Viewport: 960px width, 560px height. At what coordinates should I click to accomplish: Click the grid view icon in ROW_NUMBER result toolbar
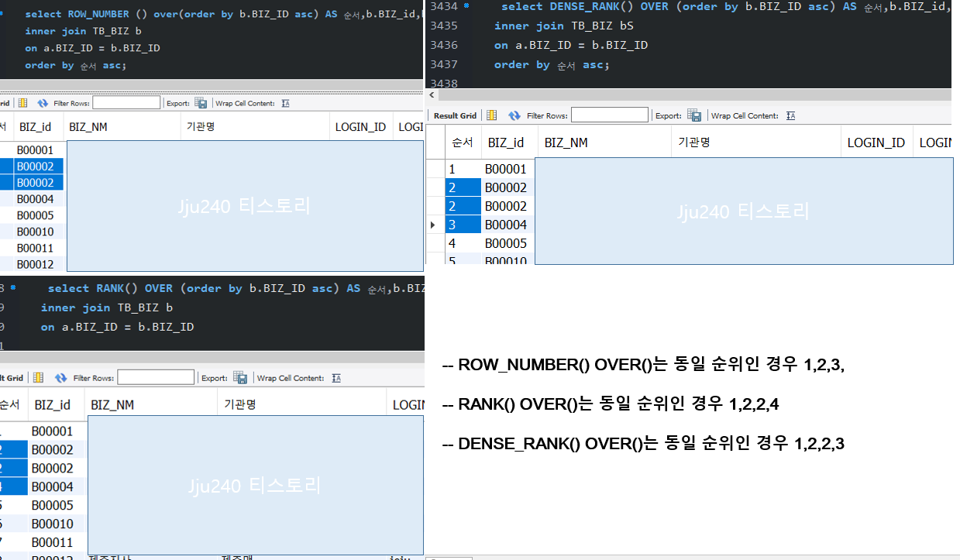pos(22,102)
